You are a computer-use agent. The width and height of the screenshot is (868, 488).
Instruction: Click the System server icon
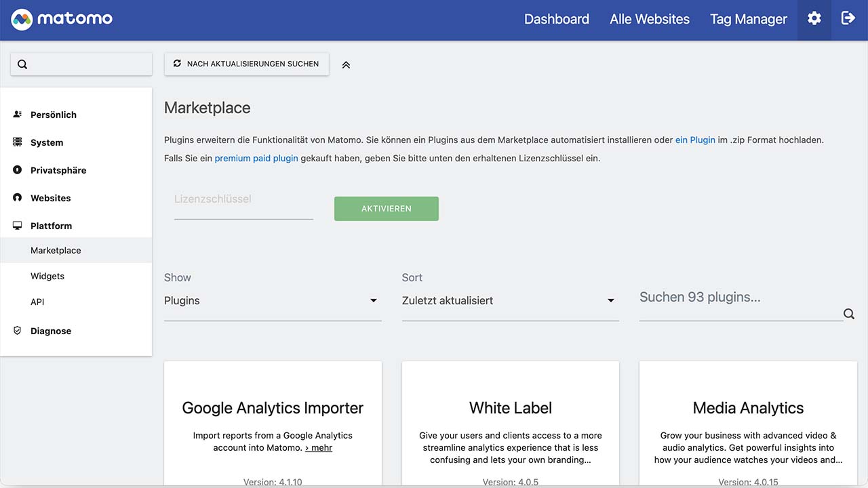[18, 142]
